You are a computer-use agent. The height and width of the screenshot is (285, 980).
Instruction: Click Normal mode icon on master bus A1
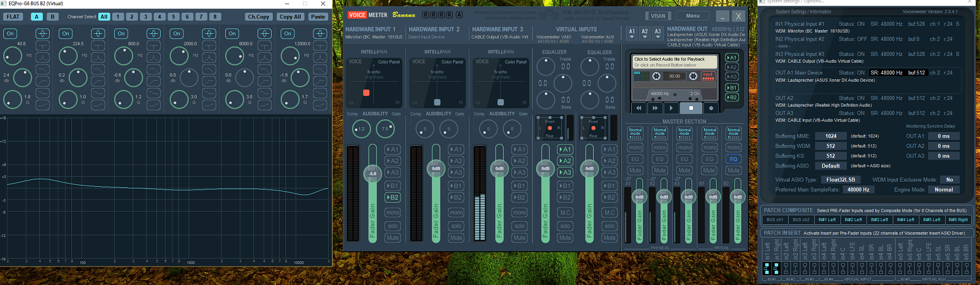pos(635,133)
